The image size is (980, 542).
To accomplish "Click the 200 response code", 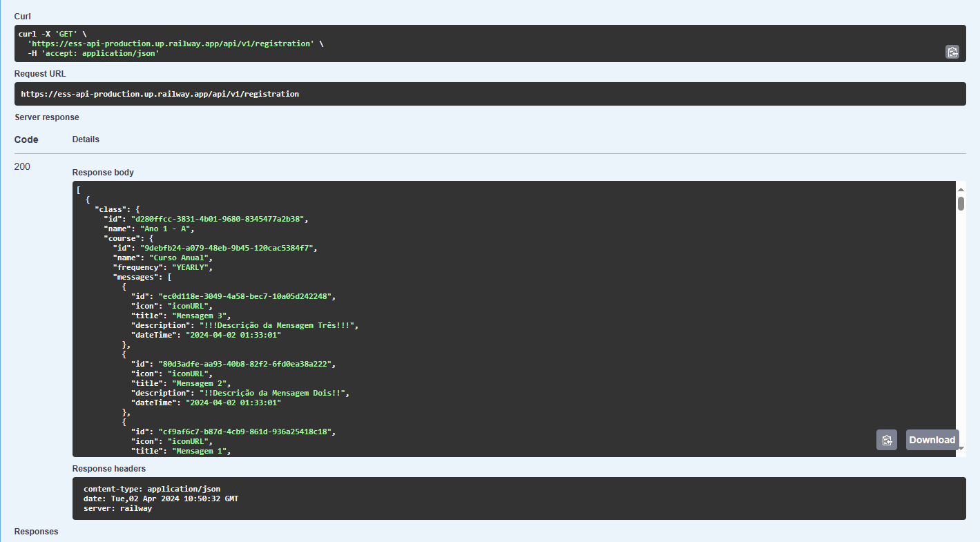I will pos(22,166).
